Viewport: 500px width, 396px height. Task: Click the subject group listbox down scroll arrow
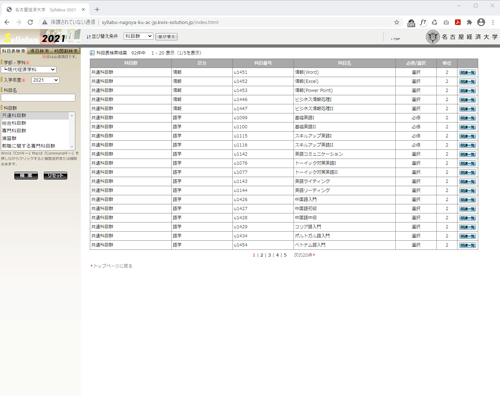[72, 147]
